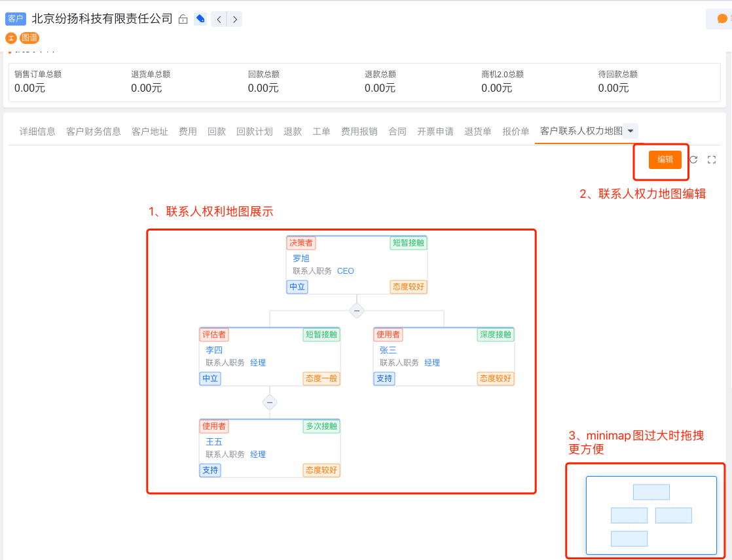Open the tab overflow dropdown arrow

[631, 131]
